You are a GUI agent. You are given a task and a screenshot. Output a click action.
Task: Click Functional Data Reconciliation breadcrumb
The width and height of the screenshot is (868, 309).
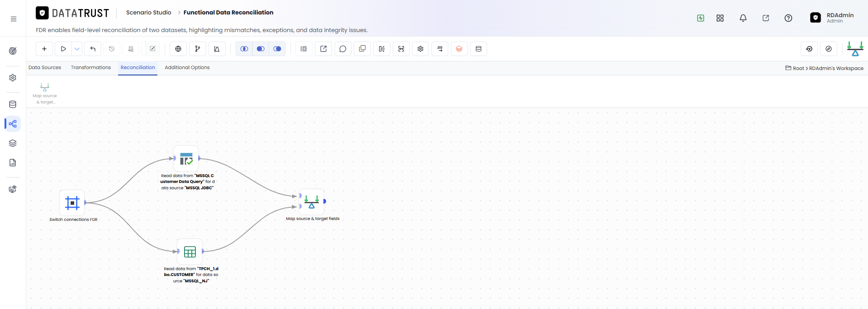(x=228, y=13)
